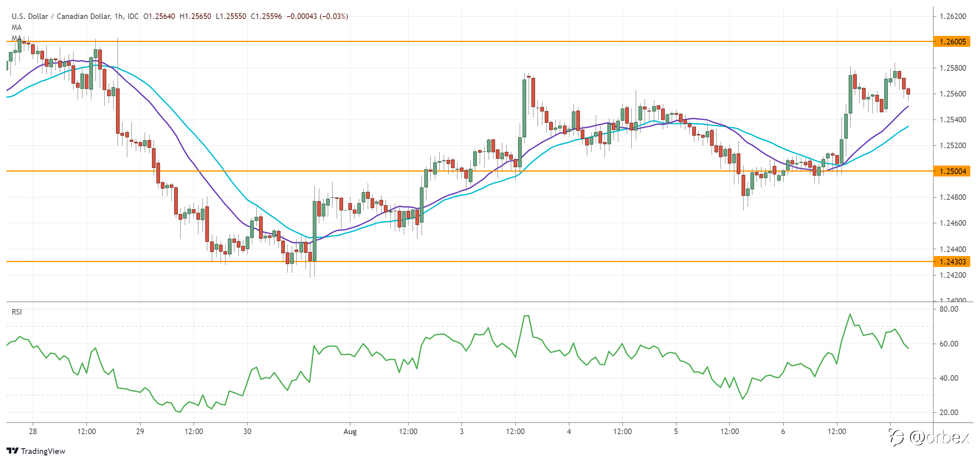Click the 6 date label on time axis

click(783, 431)
